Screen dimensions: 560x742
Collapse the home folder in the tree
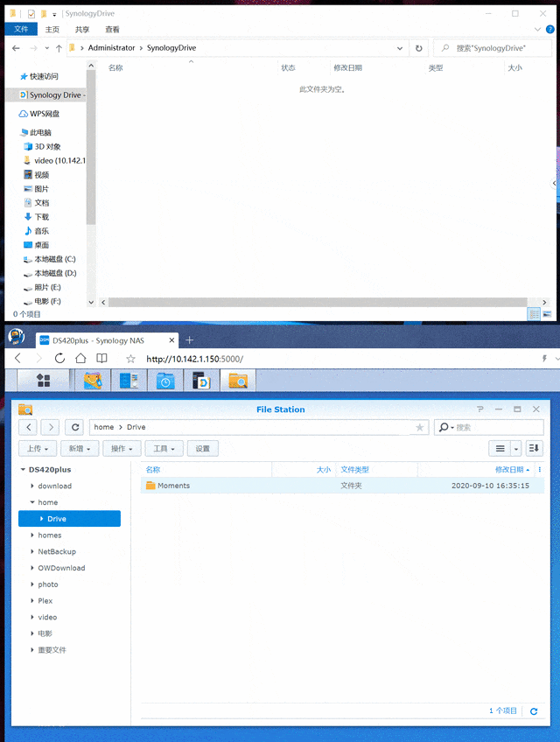pos(31,502)
